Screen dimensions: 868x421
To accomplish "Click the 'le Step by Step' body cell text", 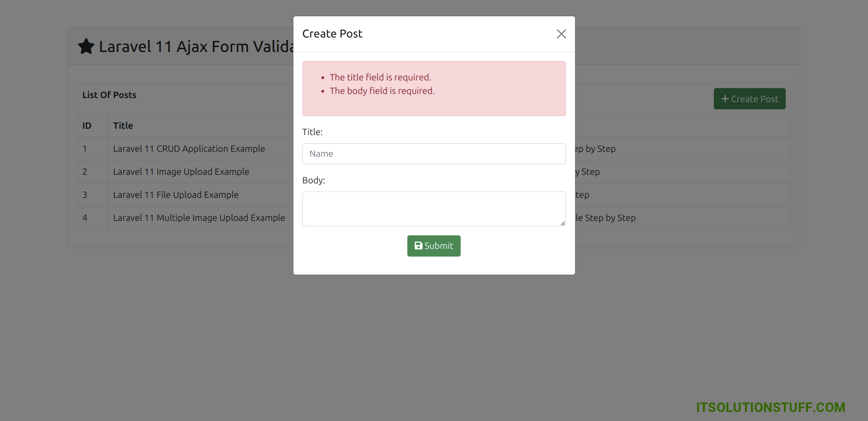I will (605, 218).
